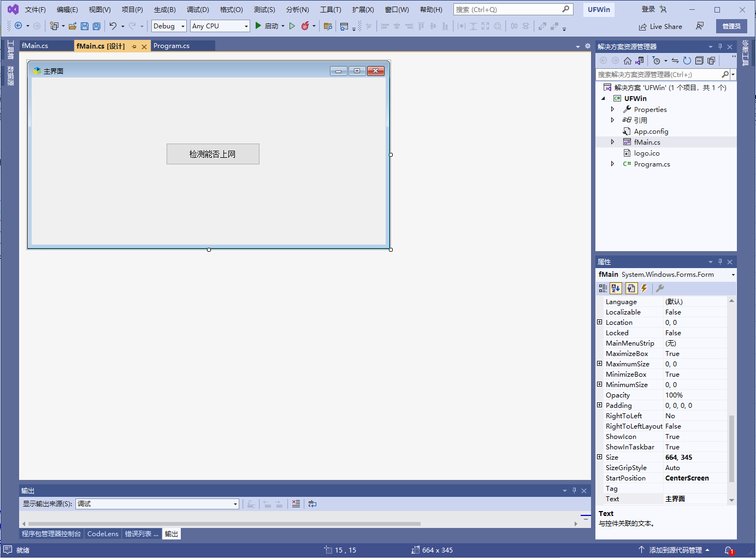Show Events with lightning bolt icon
756x558 pixels.
click(x=645, y=288)
